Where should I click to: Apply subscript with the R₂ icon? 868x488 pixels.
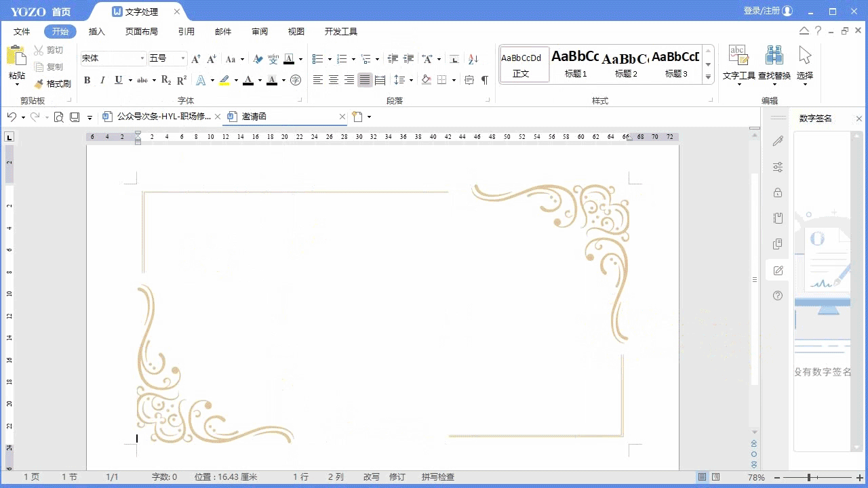tap(166, 80)
